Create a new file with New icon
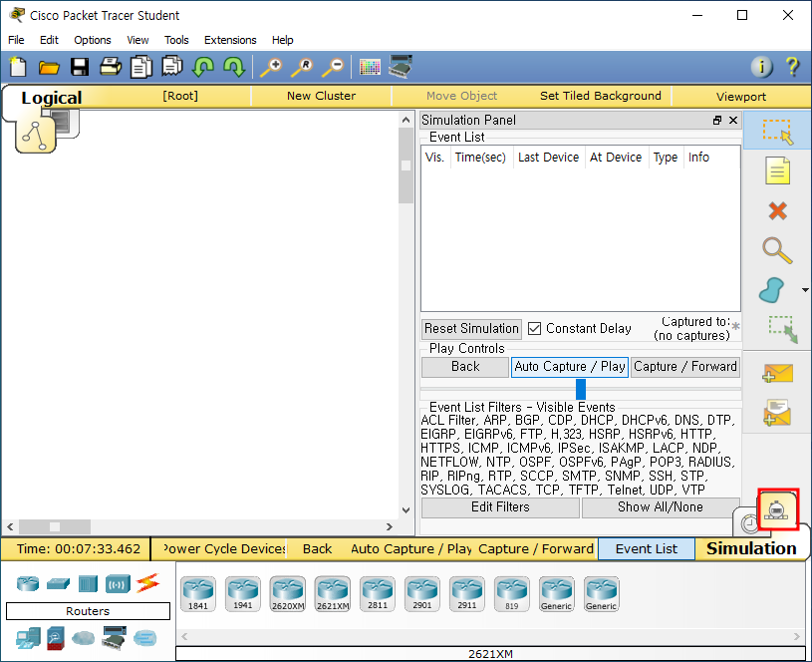This screenshot has width=812, height=662. (x=18, y=67)
